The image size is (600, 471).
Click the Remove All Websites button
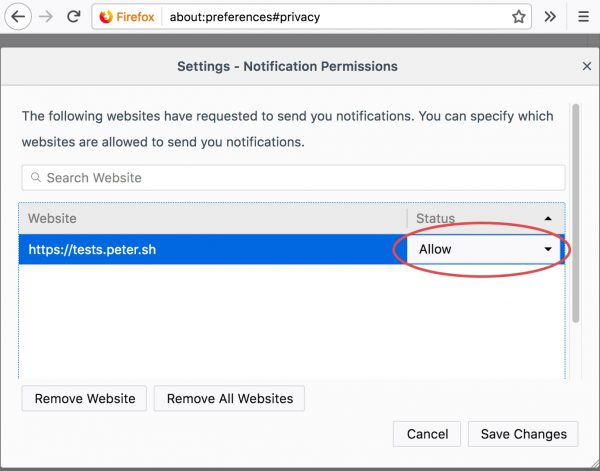230,398
